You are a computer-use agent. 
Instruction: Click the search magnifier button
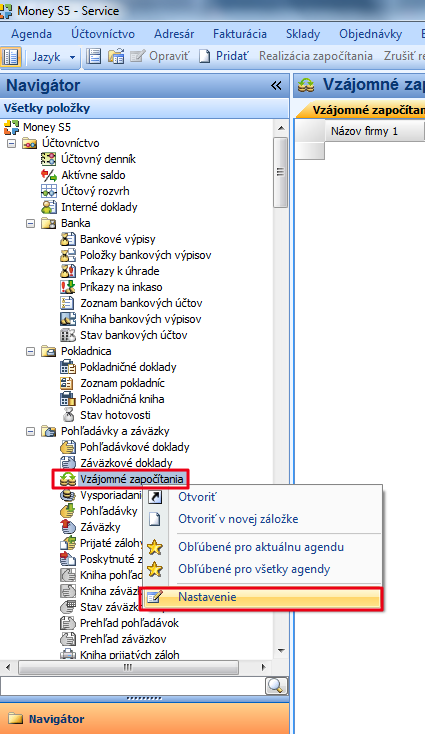click(276, 686)
